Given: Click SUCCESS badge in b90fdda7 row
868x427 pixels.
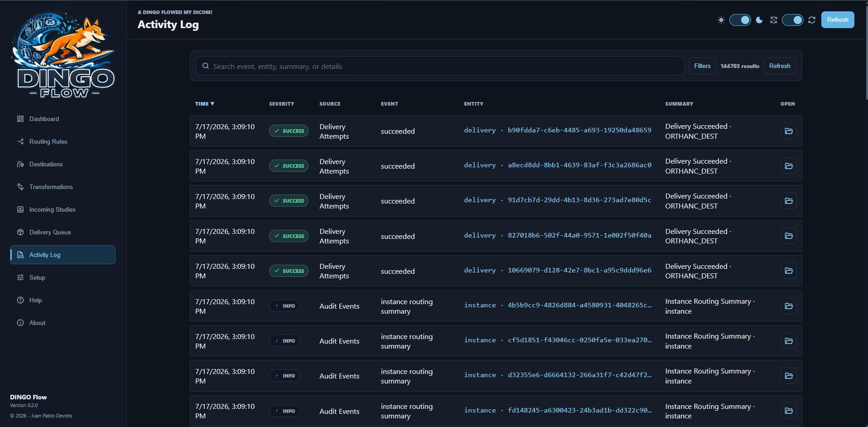Looking at the screenshot, I should (289, 131).
